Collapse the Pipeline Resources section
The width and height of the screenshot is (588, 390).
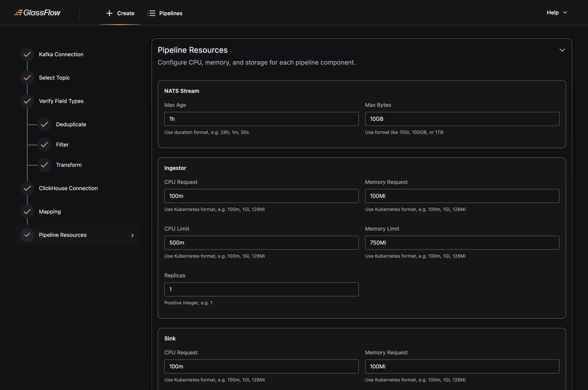point(562,50)
